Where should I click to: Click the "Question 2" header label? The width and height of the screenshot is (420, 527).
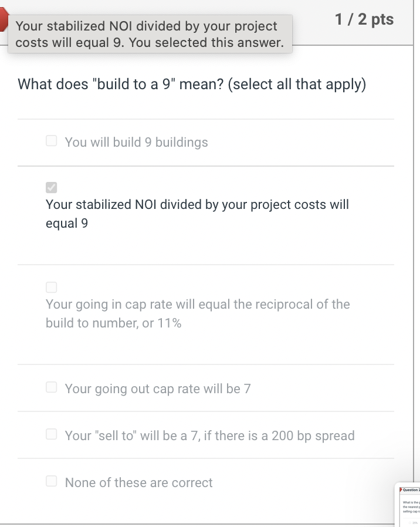pyautogui.click(x=411, y=489)
